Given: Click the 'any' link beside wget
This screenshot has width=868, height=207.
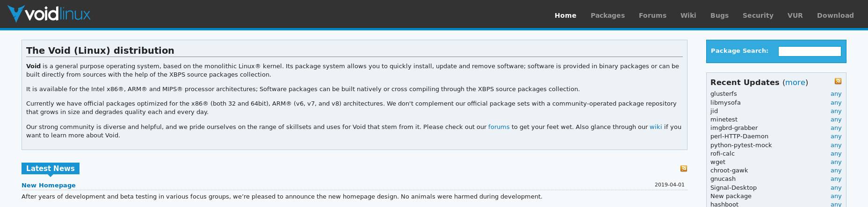Looking at the screenshot, I should 836,162.
